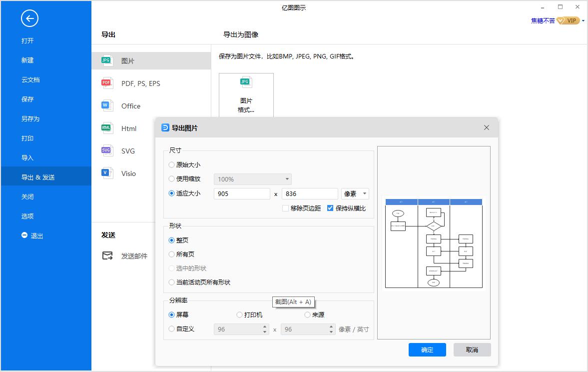This screenshot has height=372, width=588.
Task: Click the 发送邮件 envelope icon
Action: (106, 255)
